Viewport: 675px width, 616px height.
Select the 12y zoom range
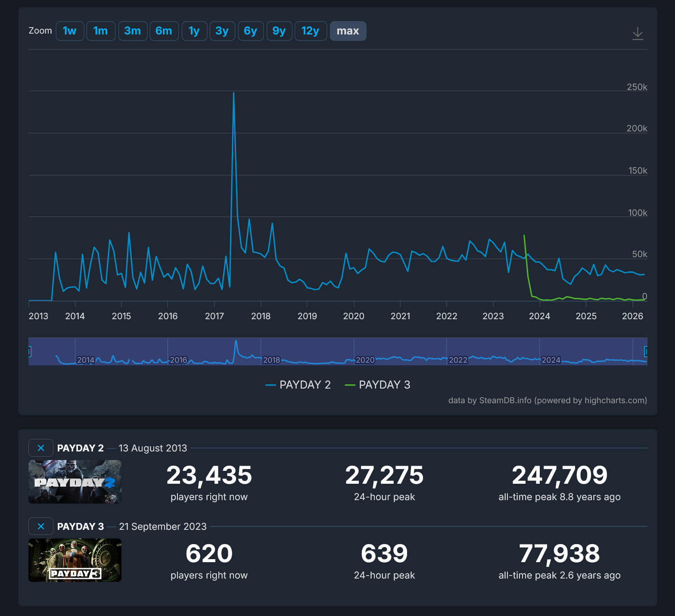pyautogui.click(x=311, y=31)
